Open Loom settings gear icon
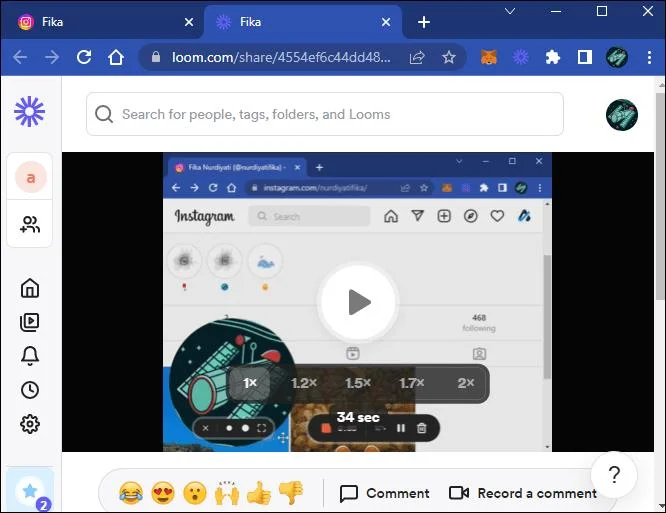This screenshot has width=666, height=513. [30, 424]
